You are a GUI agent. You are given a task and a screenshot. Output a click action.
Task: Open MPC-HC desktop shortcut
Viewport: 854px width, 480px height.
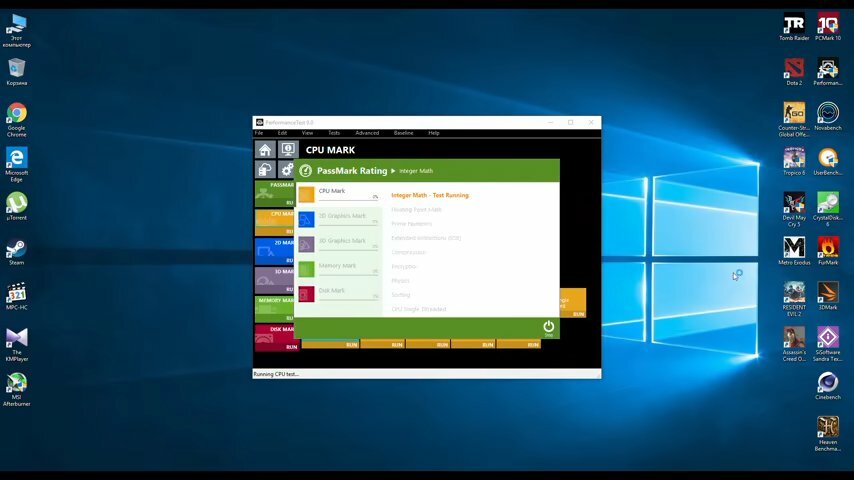pyautogui.click(x=17, y=296)
